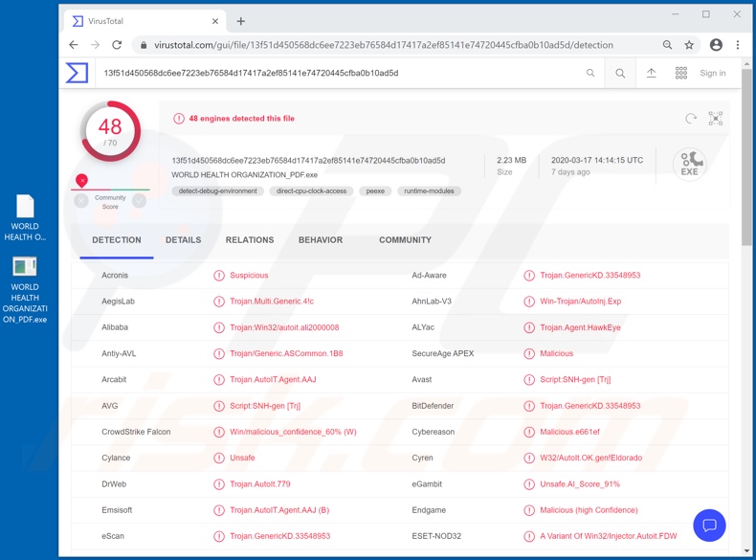Switch to the DETECTION tab

pos(117,239)
